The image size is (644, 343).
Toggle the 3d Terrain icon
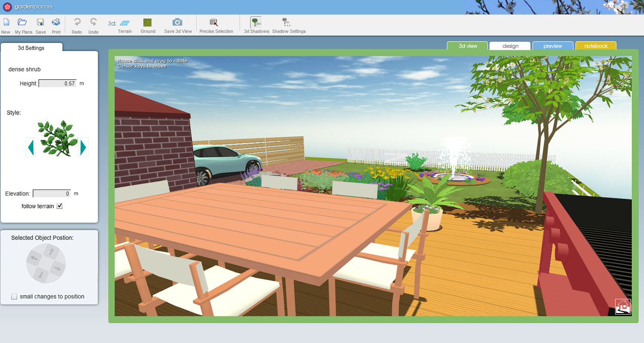[x=125, y=23]
